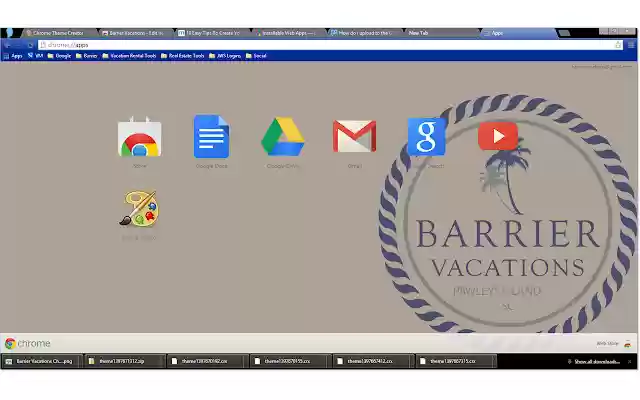Launch the paint palette theme app
The image size is (640, 400).
pyautogui.click(x=140, y=208)
